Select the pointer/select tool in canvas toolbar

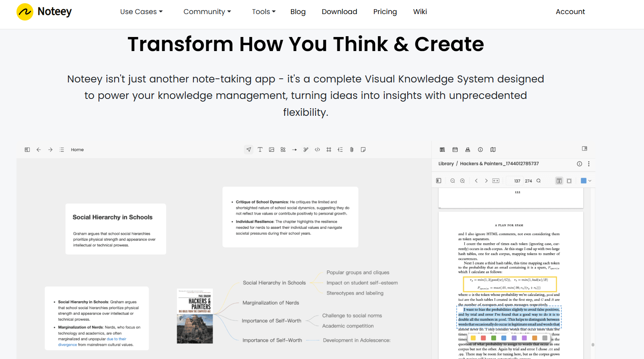[x=249, y=150]
